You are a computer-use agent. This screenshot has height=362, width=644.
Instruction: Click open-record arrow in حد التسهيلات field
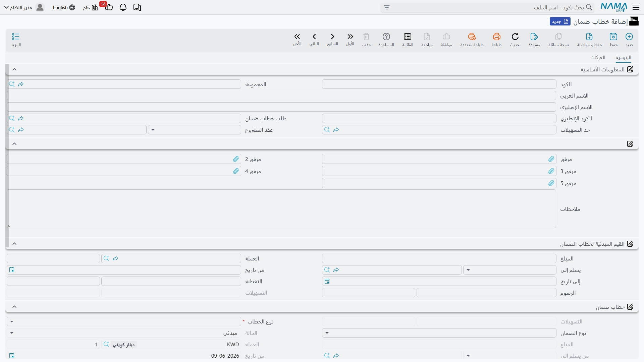[x=336, y=130]
